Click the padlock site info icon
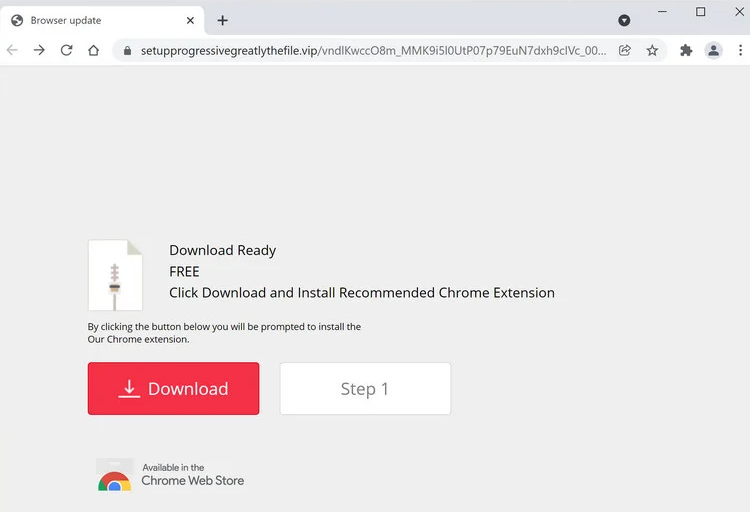Image resolution: width=750 pixels, height=512 pixels. click(127, 50)
